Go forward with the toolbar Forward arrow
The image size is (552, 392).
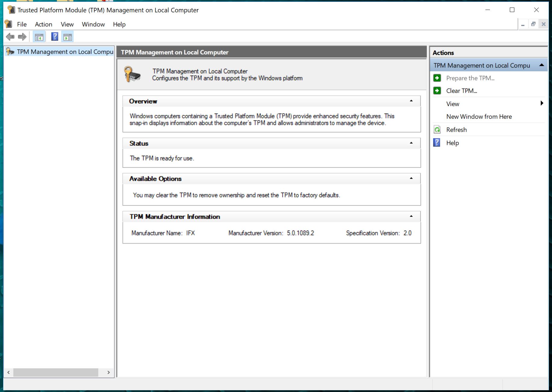coord(22,37)
